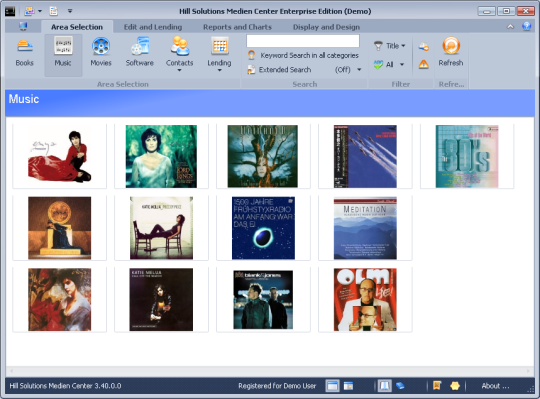Click the horizontal scrollbar track
The width and height of the screenshot is (540, 399).
270,371
